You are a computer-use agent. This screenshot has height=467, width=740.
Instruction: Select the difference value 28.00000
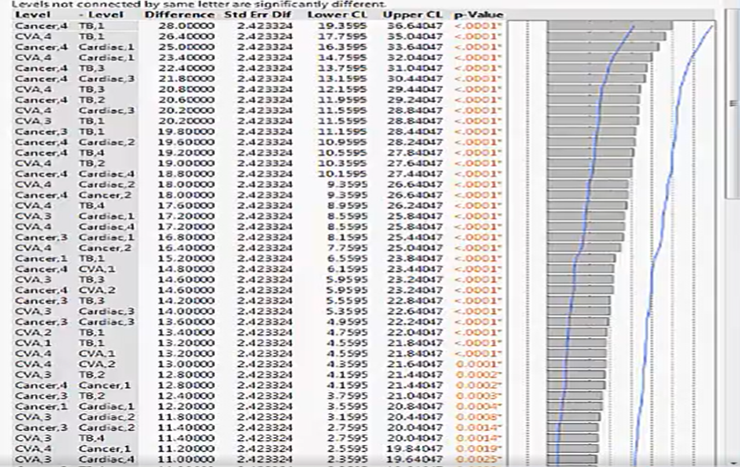coord(188,25)
